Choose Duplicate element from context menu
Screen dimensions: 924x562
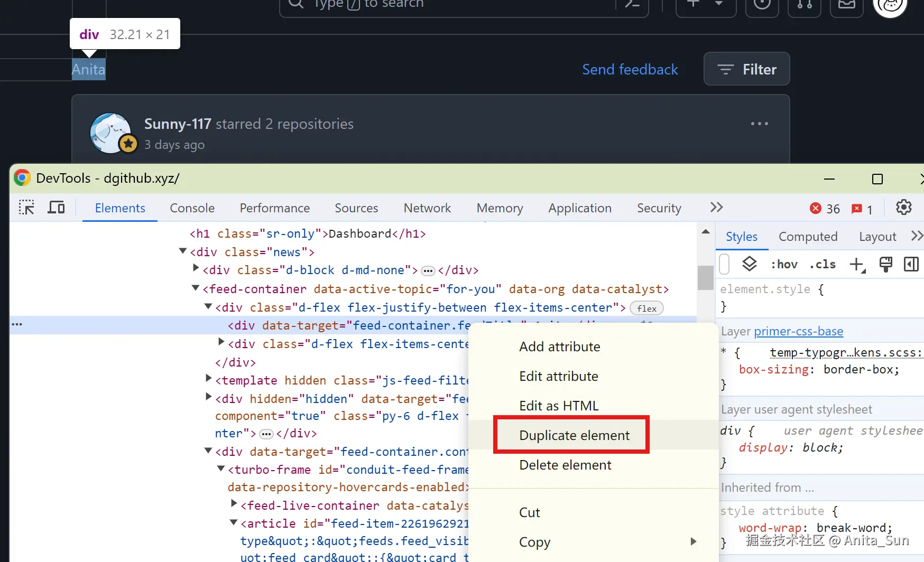pos(574,435)
